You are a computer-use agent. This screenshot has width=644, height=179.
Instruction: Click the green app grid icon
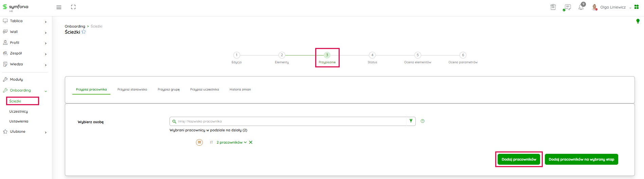pos(637,7)
